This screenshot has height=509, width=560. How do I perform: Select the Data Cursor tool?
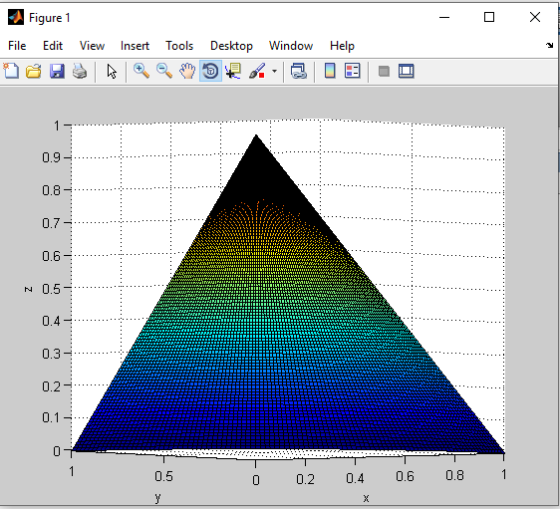point(233,71)
